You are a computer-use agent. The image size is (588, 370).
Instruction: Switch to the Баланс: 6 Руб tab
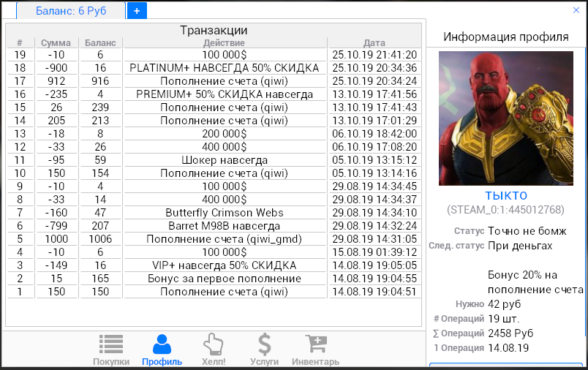tap(70, 10)
